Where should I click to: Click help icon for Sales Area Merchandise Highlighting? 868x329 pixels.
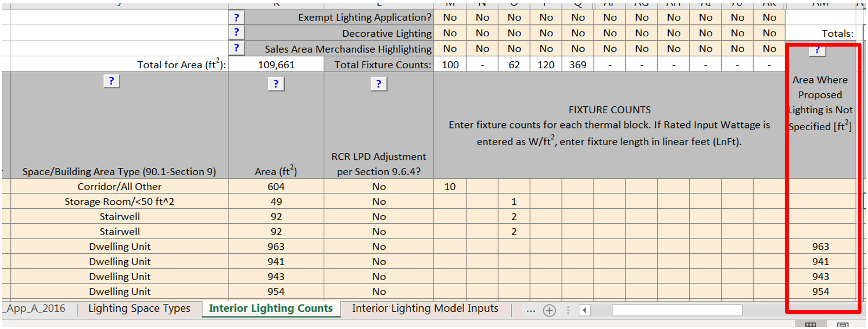[x=237, y=48]
